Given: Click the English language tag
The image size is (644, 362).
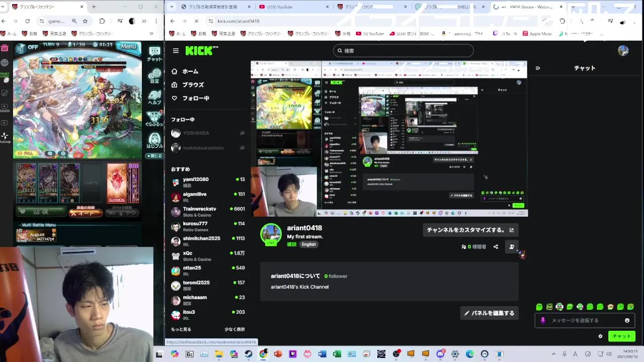Looking at the screenshot, I should [309, 244].
